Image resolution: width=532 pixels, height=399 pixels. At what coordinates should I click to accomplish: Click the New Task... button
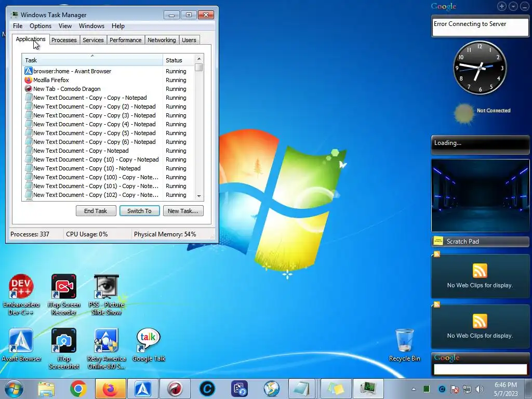[x=183, y=211]
